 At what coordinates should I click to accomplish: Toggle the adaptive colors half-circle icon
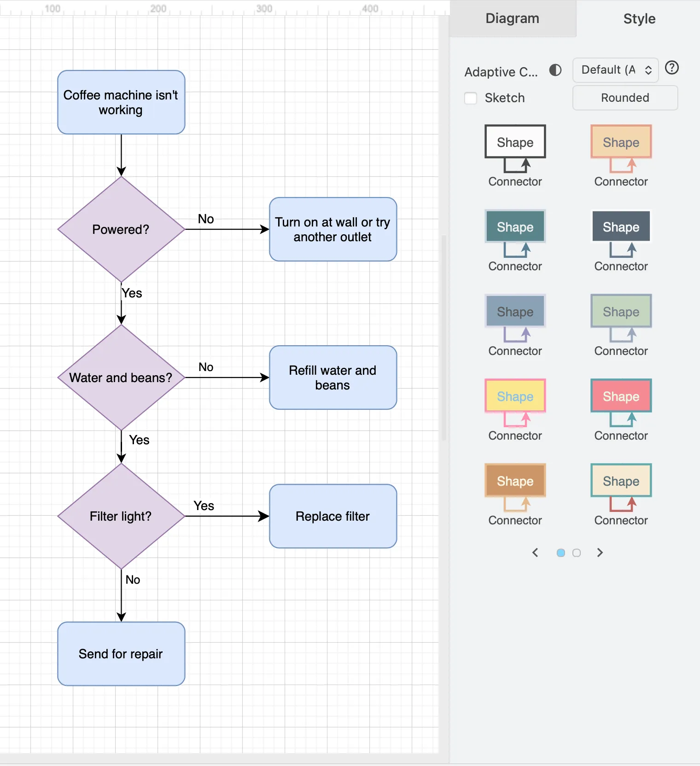point(555,70)
